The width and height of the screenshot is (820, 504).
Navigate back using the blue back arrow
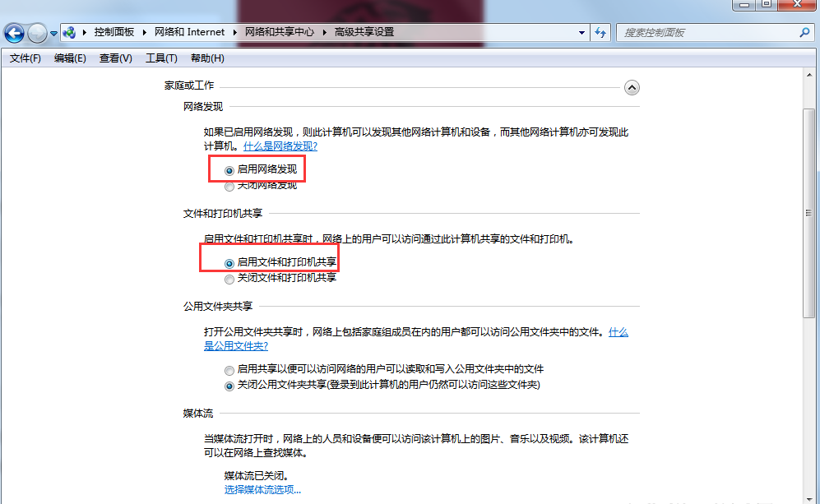pyautogui.click(x=14, y=33)
